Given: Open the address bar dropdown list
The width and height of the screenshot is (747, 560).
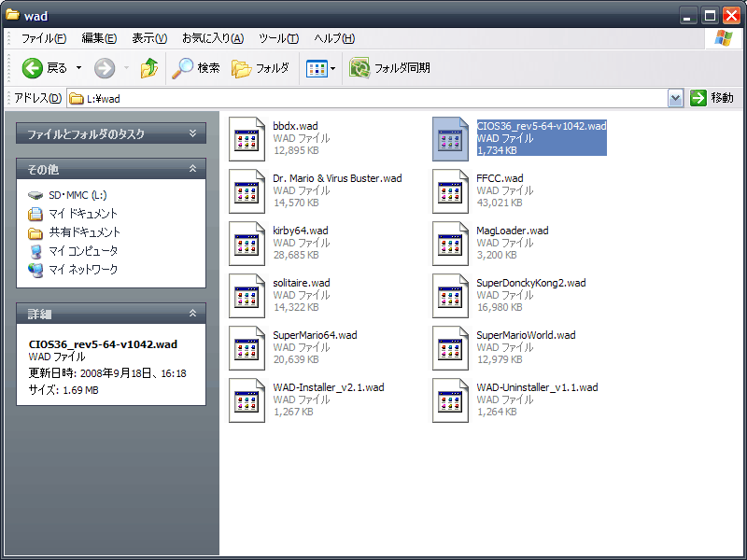Looking at the screenshot, I should [x=675, y=98].
